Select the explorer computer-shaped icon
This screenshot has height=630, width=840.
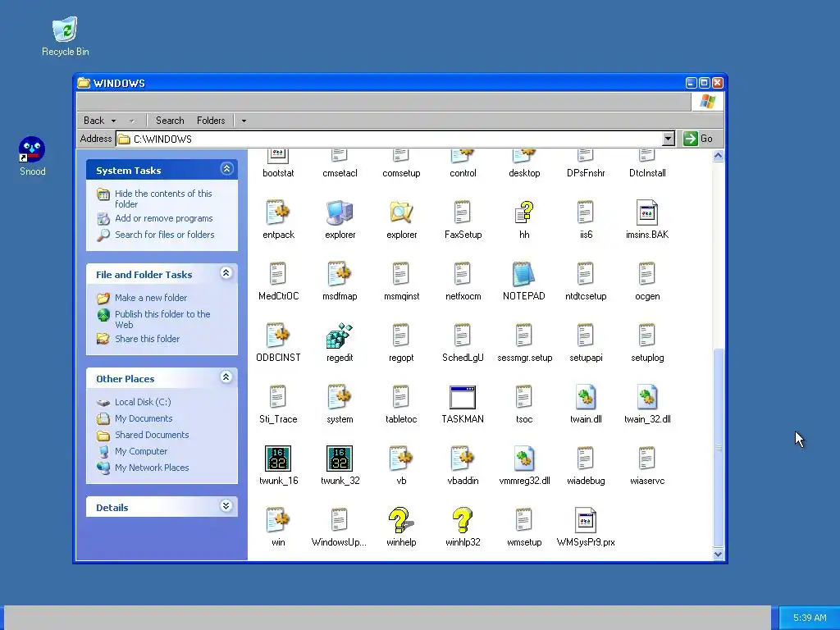340,212
